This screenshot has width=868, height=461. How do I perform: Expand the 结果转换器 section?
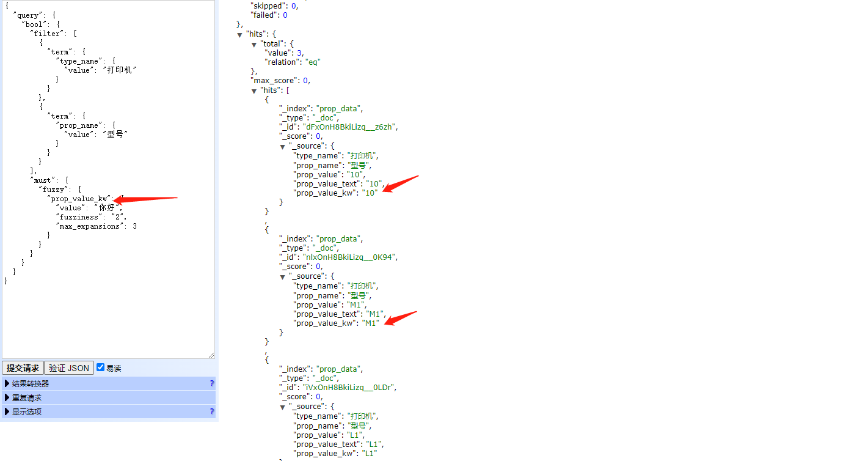(x=109, y=383)
